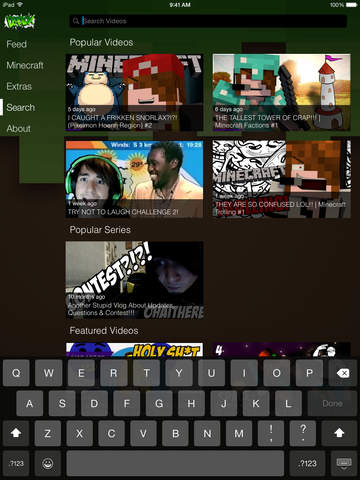Tap the backspace key on keyboard
Viewport: 360px width, 480px height.
pos(342,373)
